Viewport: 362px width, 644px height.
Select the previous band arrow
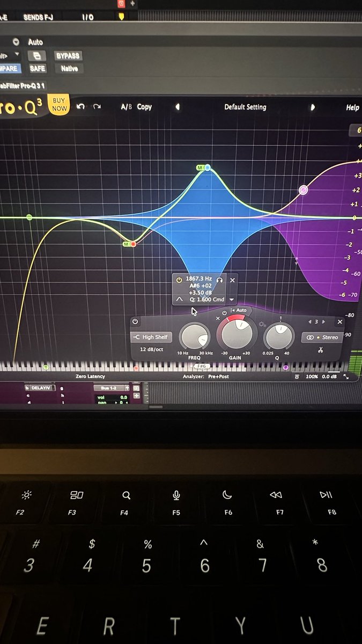pos(309,322)
